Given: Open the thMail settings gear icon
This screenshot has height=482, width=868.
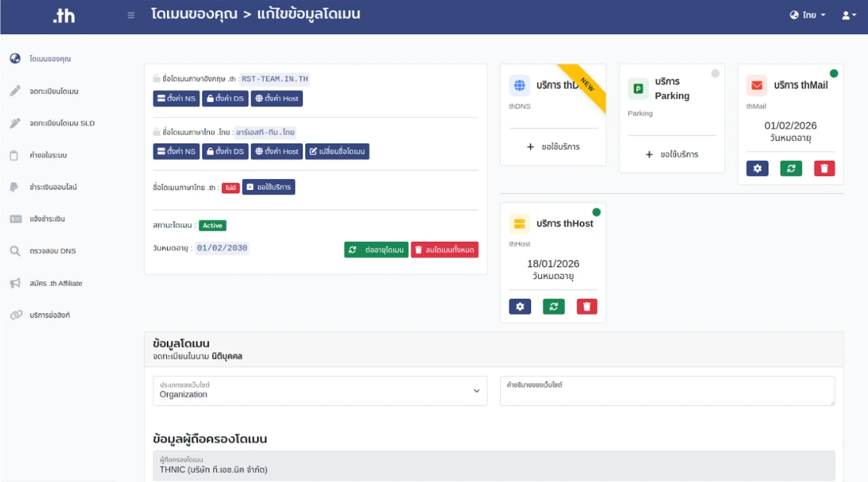Looking at the screenshot, I should click(x=757, y=167).
